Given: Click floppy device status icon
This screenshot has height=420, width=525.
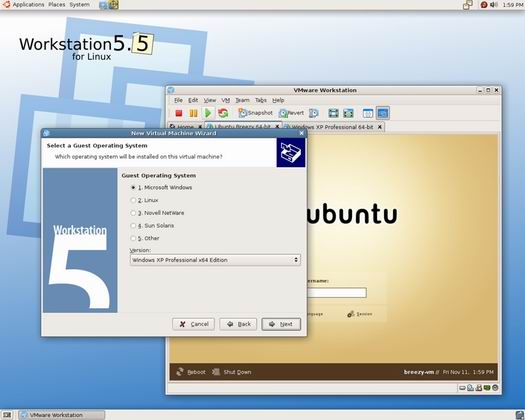Looking at the screenshot, I should point(479,388).
